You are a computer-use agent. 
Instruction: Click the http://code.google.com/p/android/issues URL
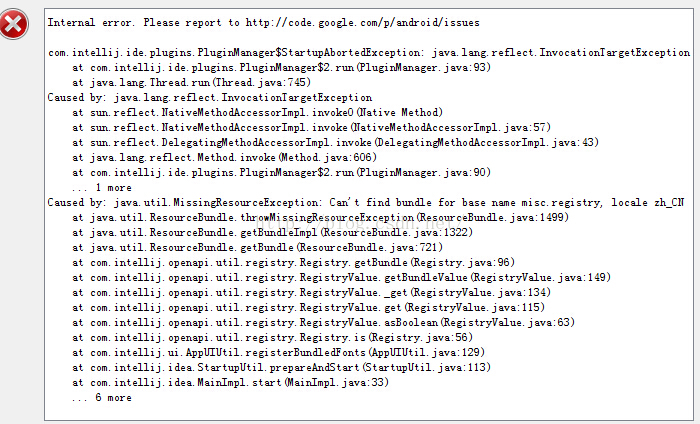[362, 23]
